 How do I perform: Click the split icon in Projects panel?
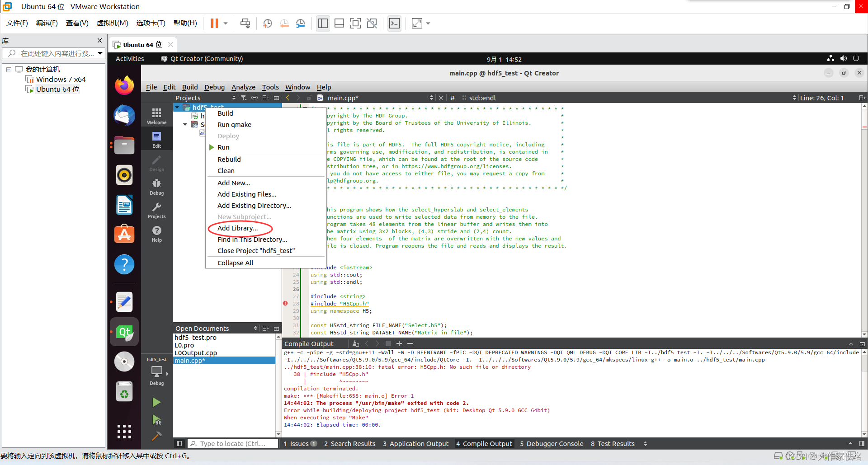click(x=266, y=98)
